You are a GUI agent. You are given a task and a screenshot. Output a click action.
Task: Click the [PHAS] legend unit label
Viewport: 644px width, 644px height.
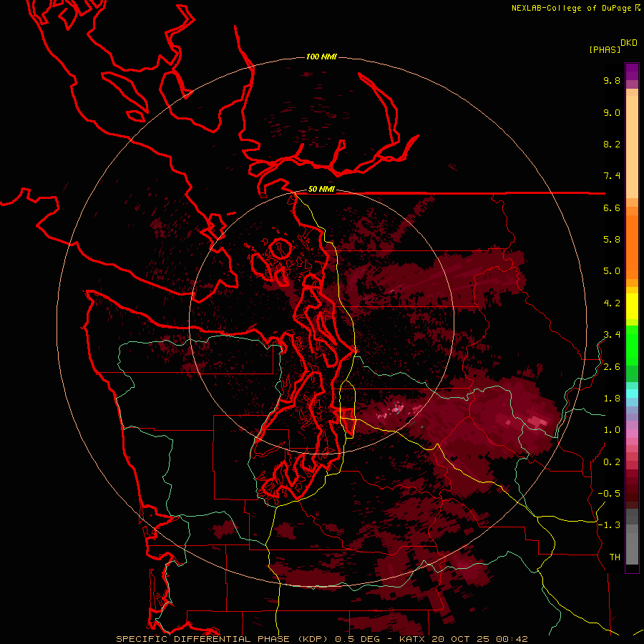tap(605, 49)
